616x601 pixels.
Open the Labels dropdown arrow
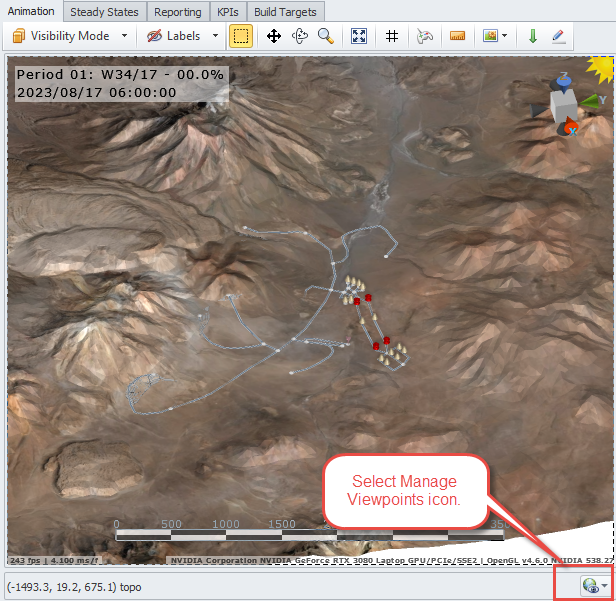coord(215,36)
